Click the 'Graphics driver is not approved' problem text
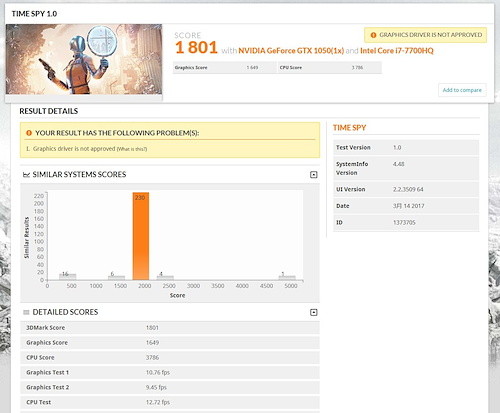This screenshot has height=413, width=500. 74,149
